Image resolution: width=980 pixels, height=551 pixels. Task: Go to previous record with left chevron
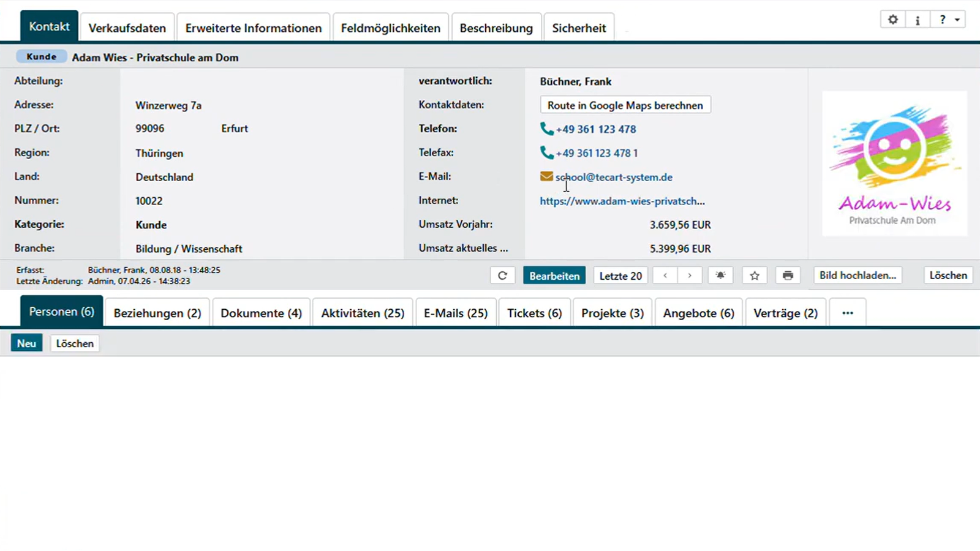click(665, 275)
